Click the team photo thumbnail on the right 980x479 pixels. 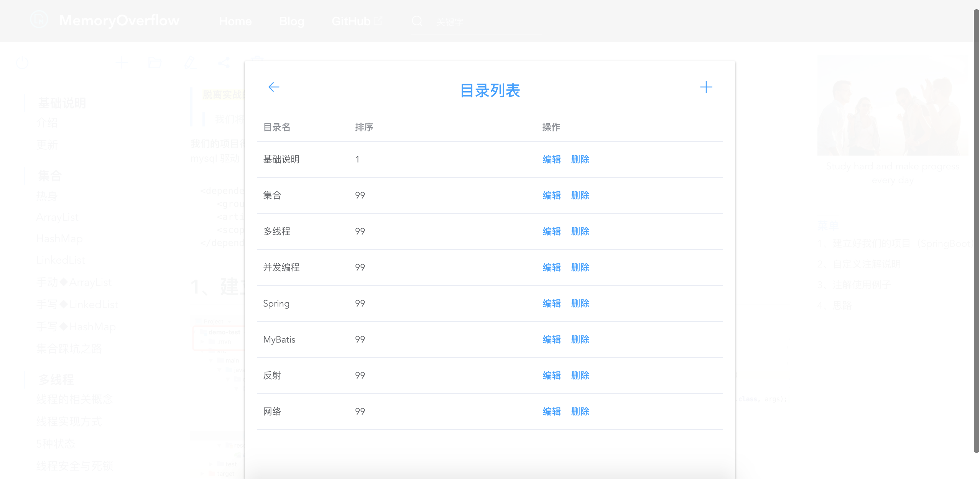click(893, 105)
